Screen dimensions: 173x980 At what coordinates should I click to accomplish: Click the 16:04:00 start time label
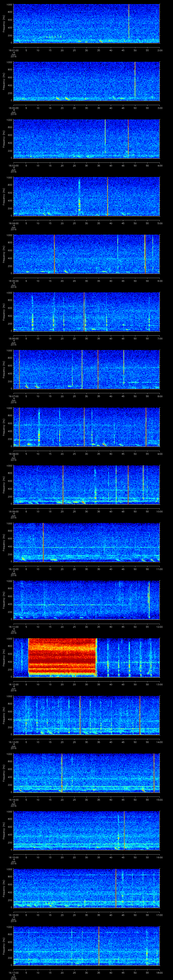13,223
